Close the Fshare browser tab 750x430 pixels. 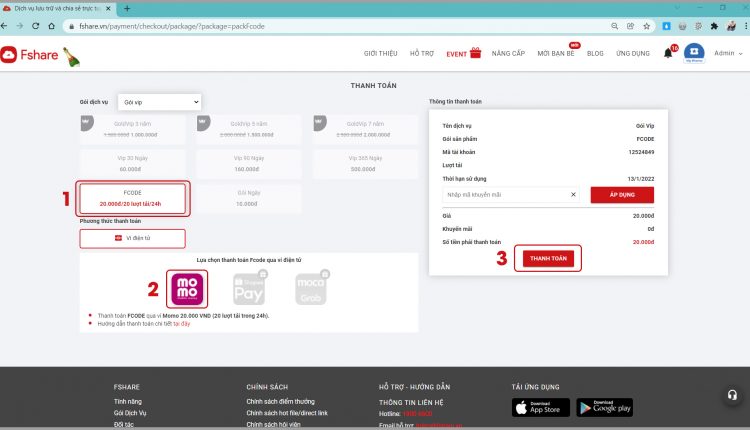point(108,8)
